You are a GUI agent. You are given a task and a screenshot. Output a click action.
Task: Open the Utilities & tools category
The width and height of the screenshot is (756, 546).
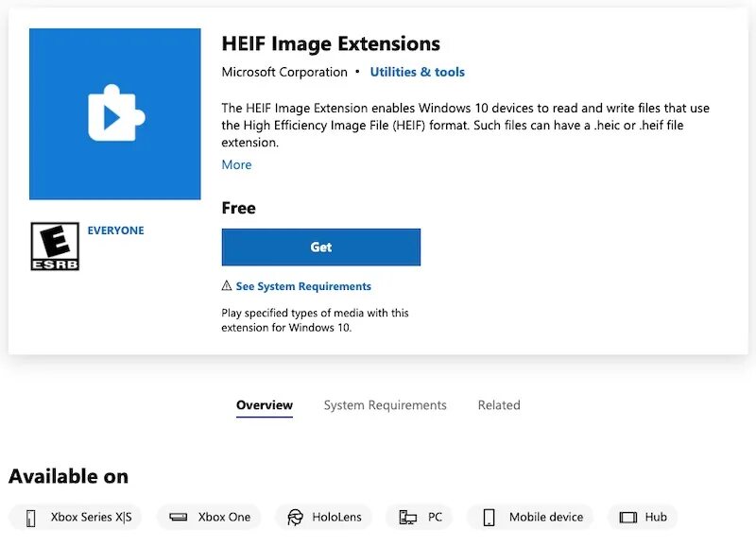[417, 72]
